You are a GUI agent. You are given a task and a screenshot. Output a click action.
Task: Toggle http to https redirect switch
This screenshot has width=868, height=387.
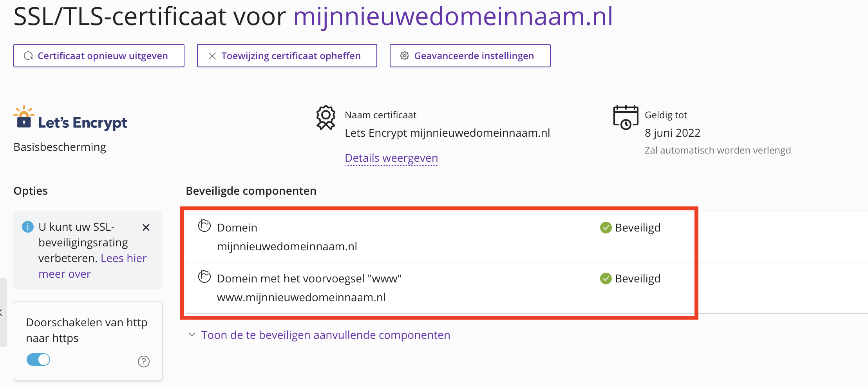(38, 360)
